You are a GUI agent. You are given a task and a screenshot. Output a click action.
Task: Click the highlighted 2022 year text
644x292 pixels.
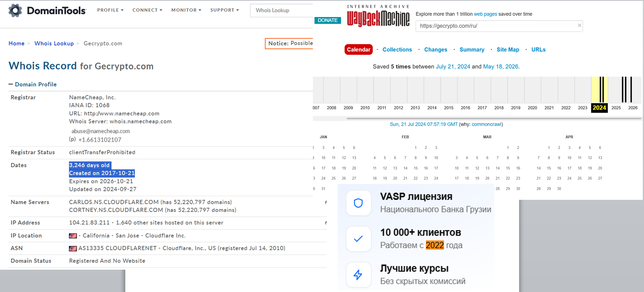click(x=435, y=245)
